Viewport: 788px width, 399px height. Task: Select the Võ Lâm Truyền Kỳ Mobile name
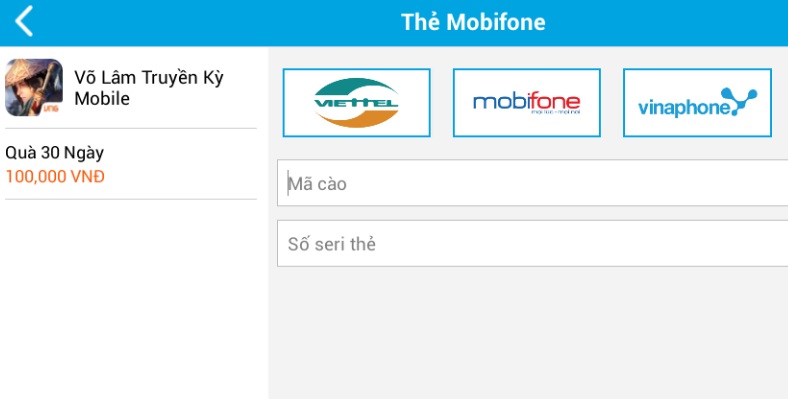(x=149, y=87)
